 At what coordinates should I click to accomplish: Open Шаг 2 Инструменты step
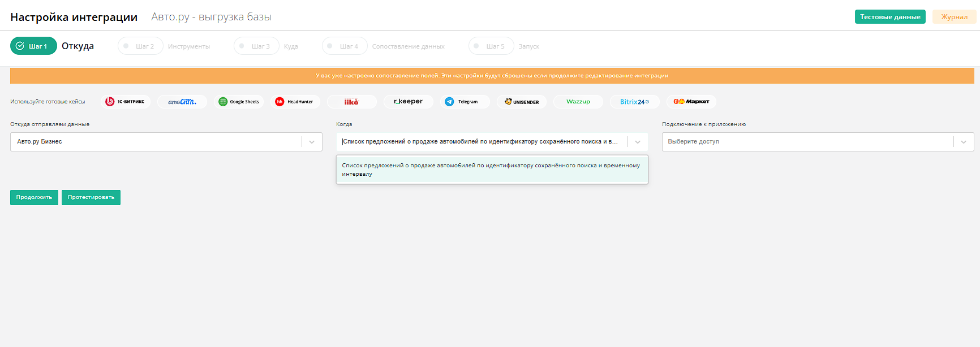pyautogui.click(x=164, y=46)
